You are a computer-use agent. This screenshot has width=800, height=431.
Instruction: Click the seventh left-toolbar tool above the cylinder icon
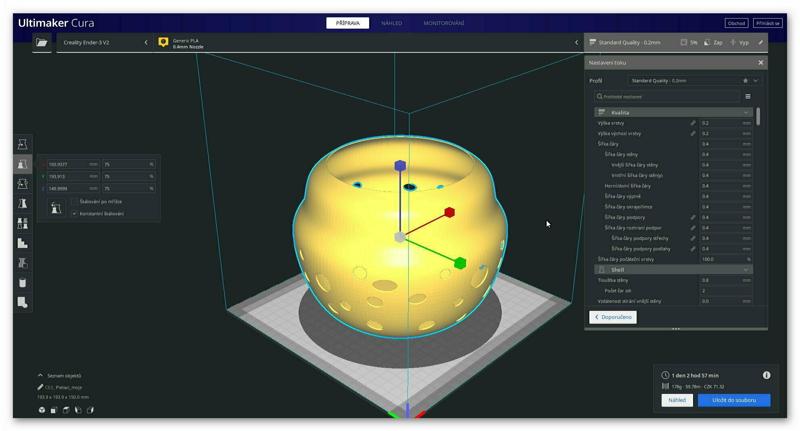coord(22,263)
